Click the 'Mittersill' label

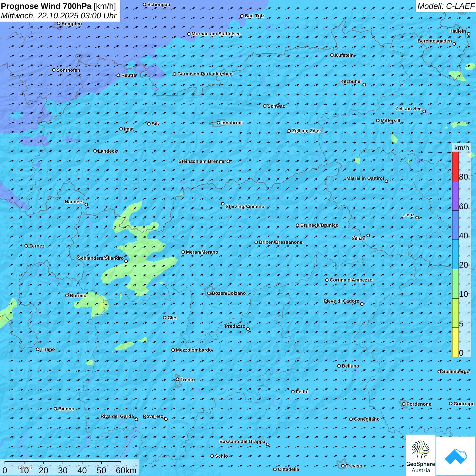[390, 120]
